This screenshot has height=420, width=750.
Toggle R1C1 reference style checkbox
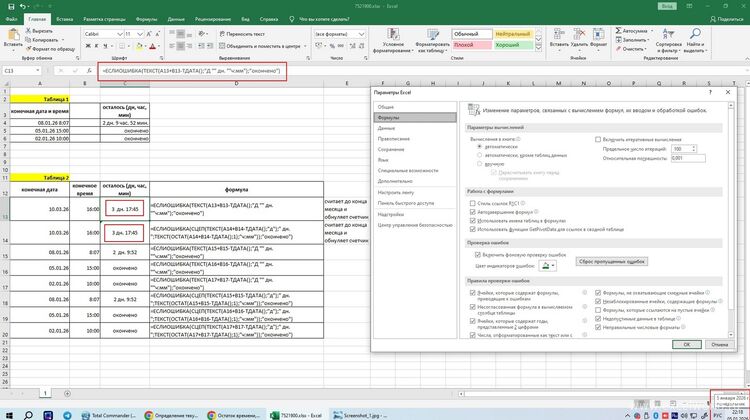pyautogui.click(x=474, y=202)
